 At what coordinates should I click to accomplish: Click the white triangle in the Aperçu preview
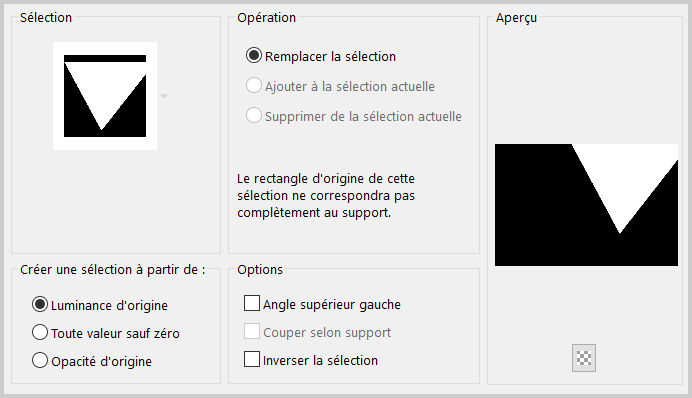click(622, 176)
